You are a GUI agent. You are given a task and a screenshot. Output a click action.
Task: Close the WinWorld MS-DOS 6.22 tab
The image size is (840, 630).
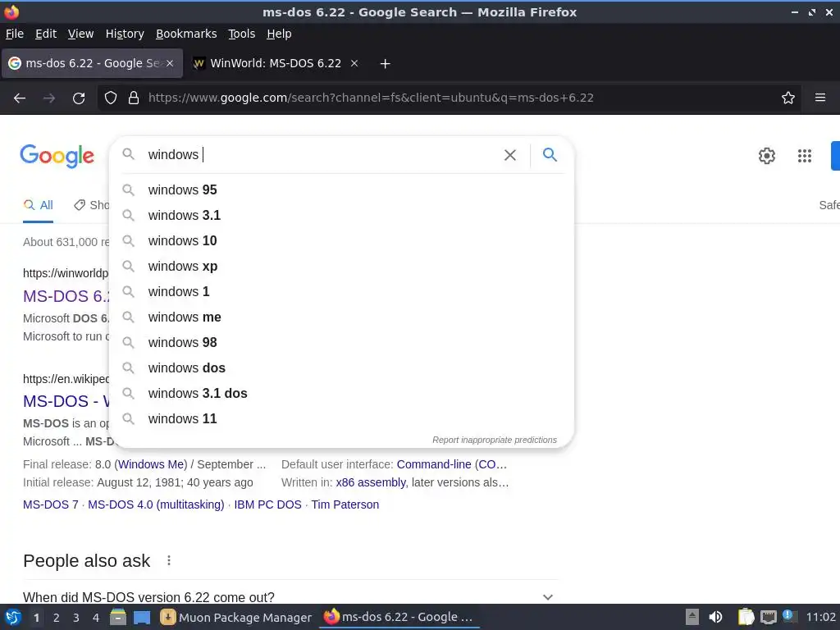354,63
